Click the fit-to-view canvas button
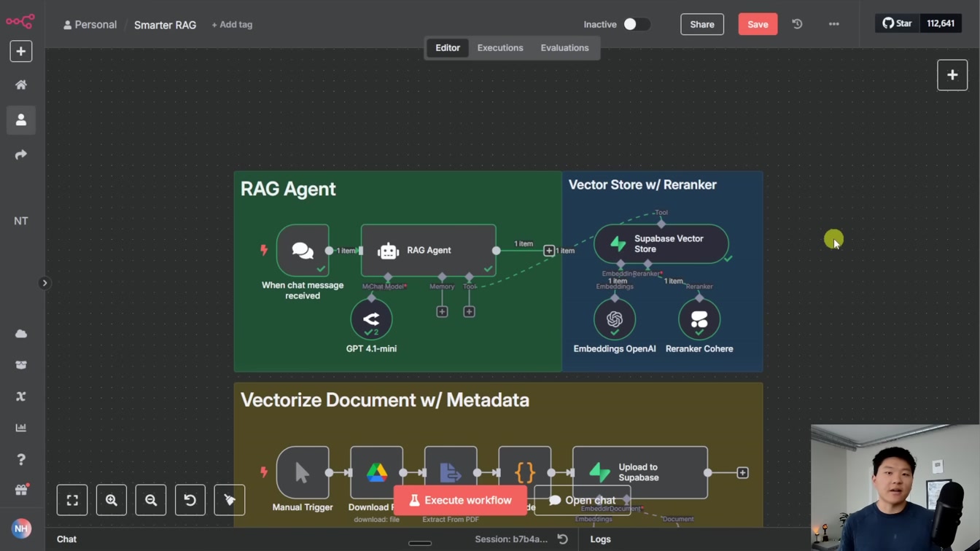Screen dimensions: 980x551 (72, 500)
